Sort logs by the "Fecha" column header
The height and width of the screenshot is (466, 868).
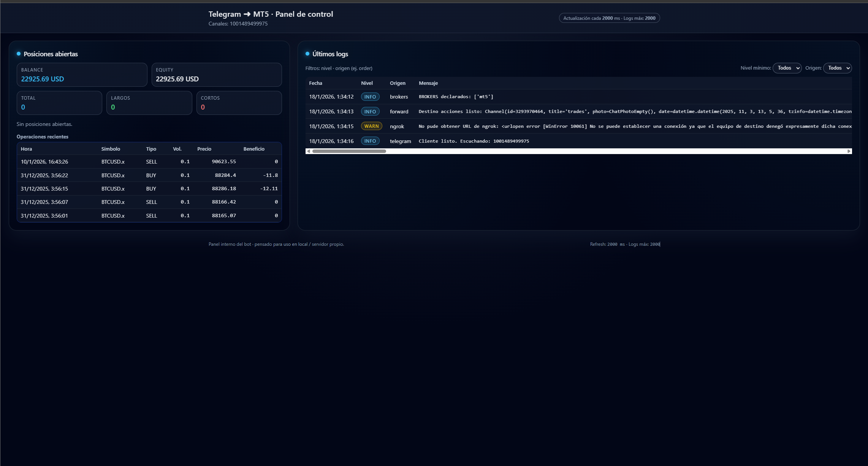(315, 83)
